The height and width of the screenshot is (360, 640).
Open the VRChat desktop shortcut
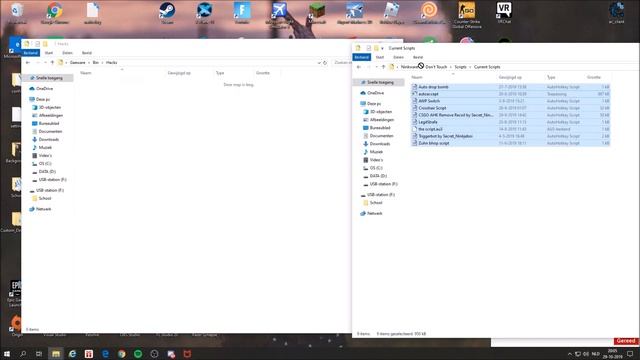(x=504, y=13)
